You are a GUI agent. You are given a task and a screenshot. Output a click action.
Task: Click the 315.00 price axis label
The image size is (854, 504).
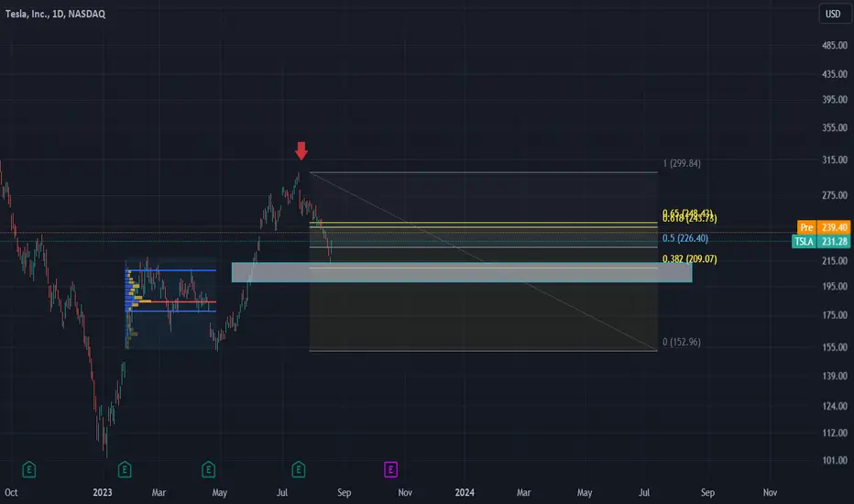[835, 160]
